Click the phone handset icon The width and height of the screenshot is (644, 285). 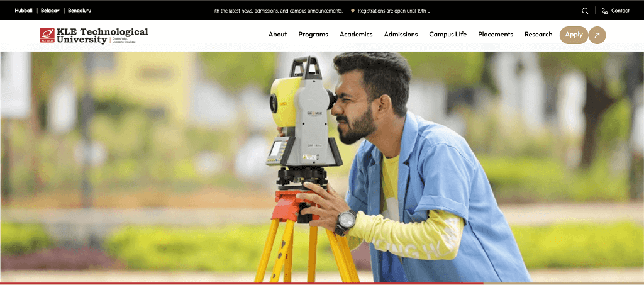[604, 11]
